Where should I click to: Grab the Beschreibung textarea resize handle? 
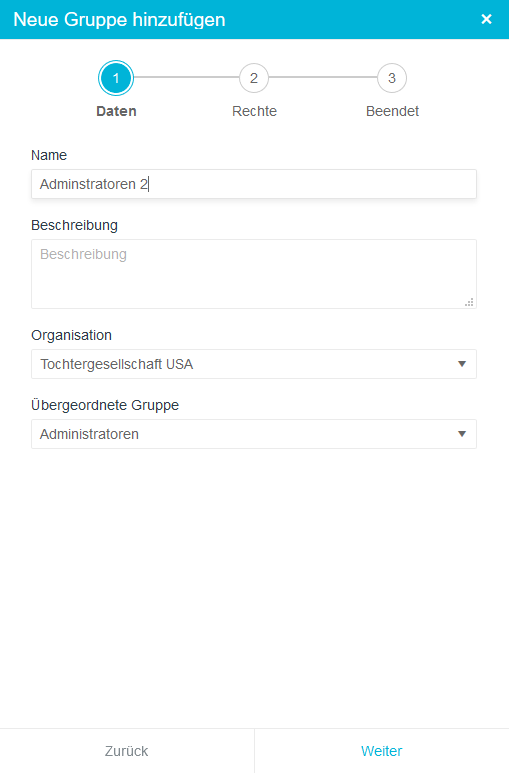pos(470,302)
